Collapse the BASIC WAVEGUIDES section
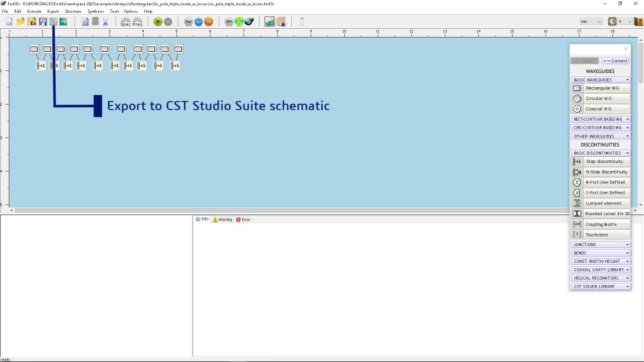The image size is (644, 362). pos(600,80)
